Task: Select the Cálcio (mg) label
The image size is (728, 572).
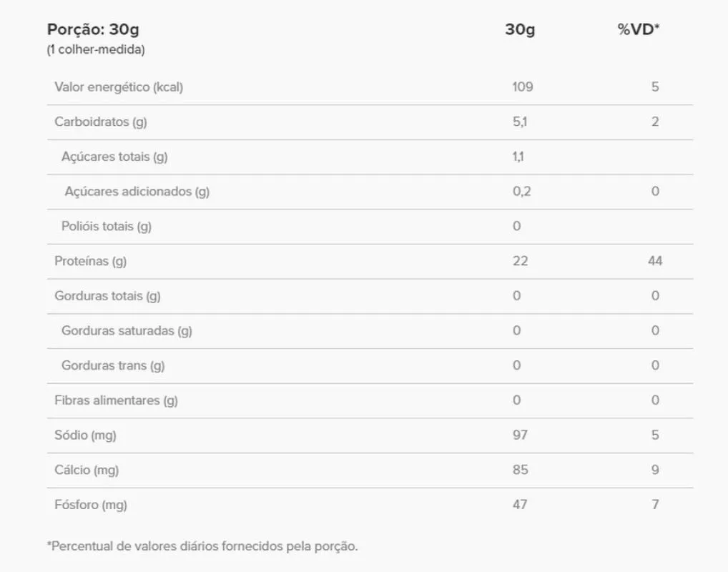Action: (87, 470)
